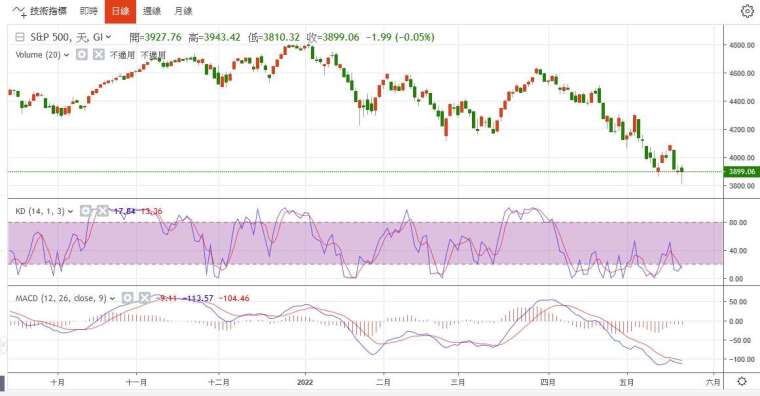Click the 3800.00 price axis label
The image size is (760, 396).
[742, 186]
